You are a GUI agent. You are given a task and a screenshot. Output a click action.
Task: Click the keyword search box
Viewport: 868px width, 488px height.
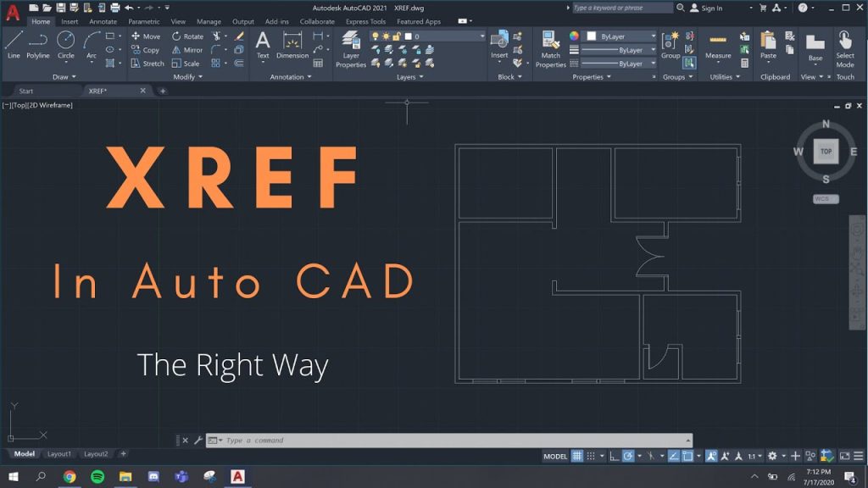point(622,8)
